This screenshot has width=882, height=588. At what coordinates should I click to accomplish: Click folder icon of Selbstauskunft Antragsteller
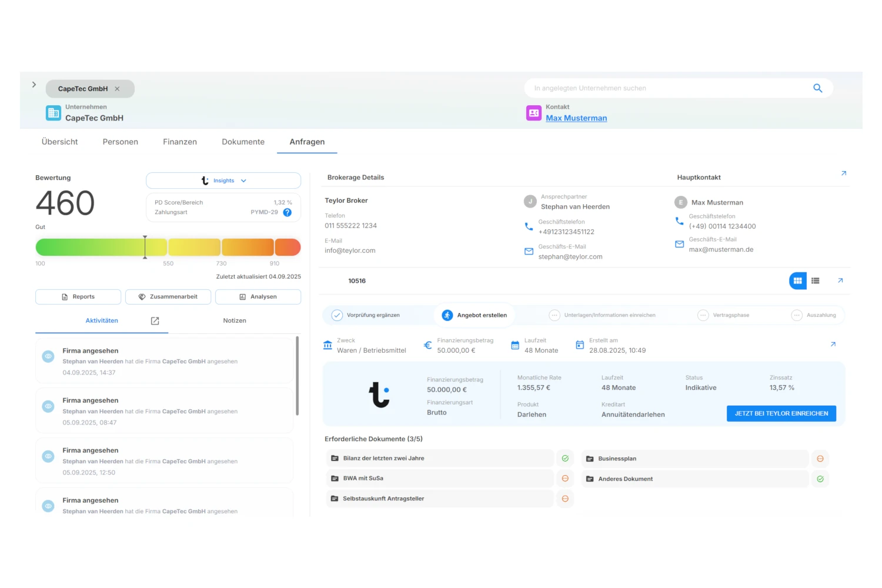(335, 499)
